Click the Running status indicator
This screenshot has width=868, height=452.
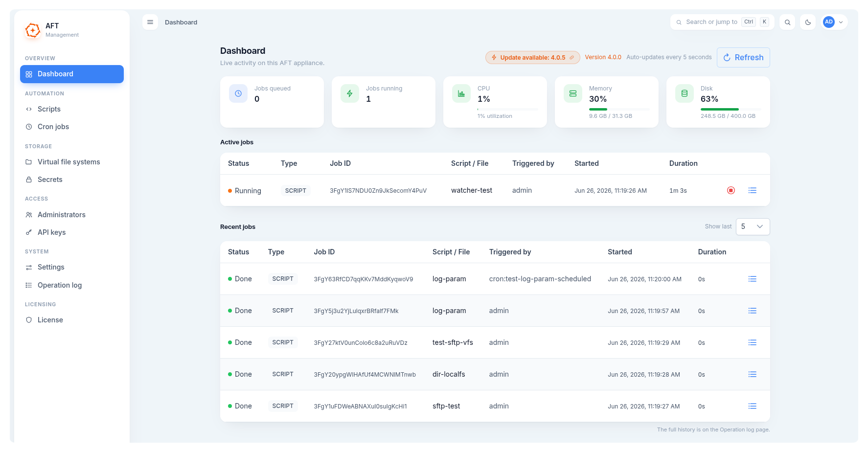pos(245,191)
